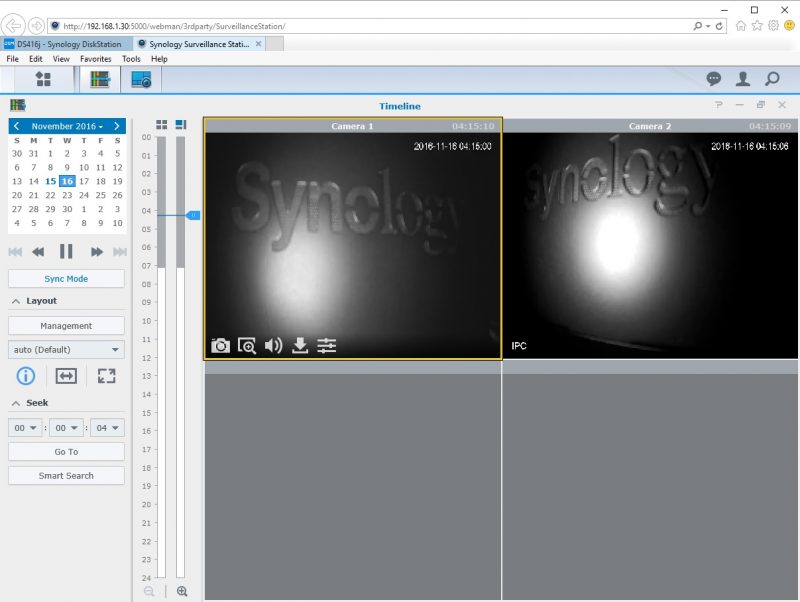Click the Smart Search button
The image size is (800, 602).
click(66, 476)
